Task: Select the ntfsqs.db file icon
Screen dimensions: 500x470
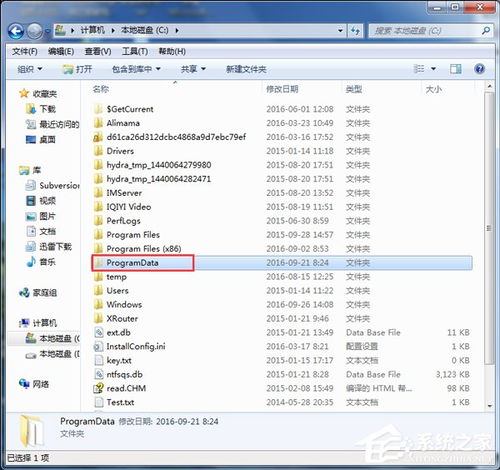Action: (x=99, y=374)
